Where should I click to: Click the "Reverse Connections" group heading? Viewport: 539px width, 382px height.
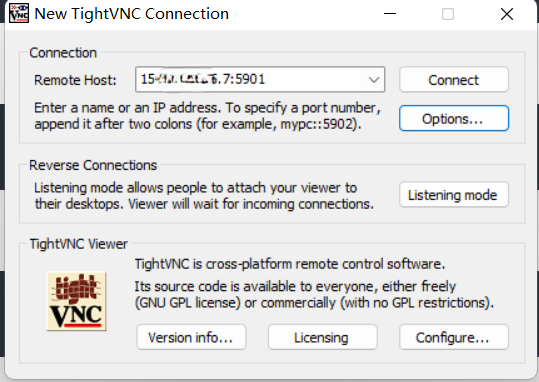93,165
